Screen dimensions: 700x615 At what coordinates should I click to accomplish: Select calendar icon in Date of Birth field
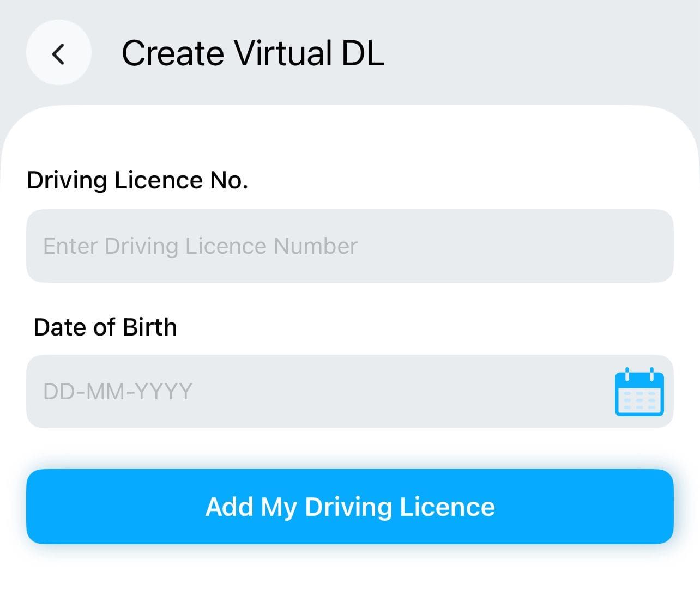[x=639, y=392]
